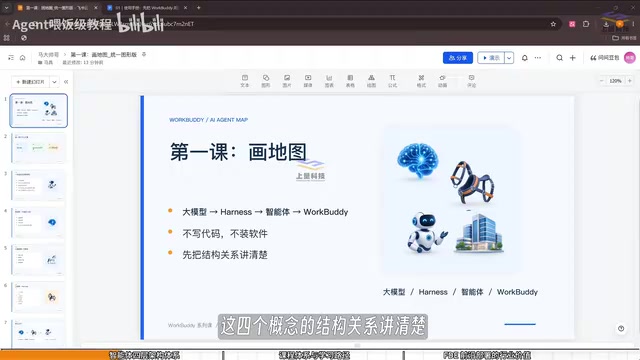The image size is (640, 360).
Task: Click bullet 不写代码,不装软件
Action: point(225,234)
